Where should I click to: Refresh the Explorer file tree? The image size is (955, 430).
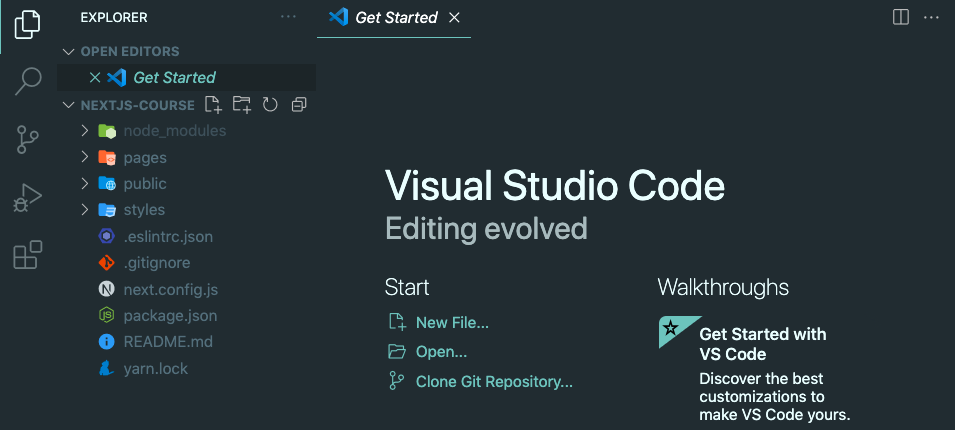pyautogui.click(x=270, y=105)
